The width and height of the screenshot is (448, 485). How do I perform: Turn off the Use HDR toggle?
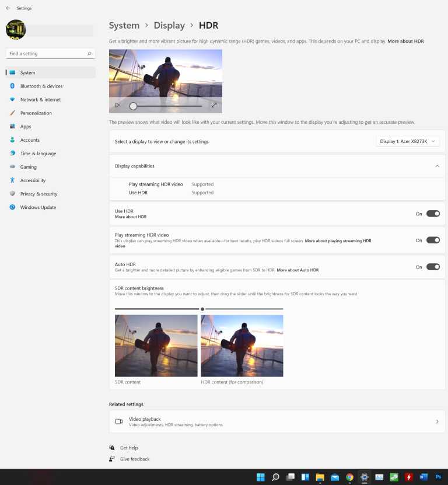pos(433,214)
